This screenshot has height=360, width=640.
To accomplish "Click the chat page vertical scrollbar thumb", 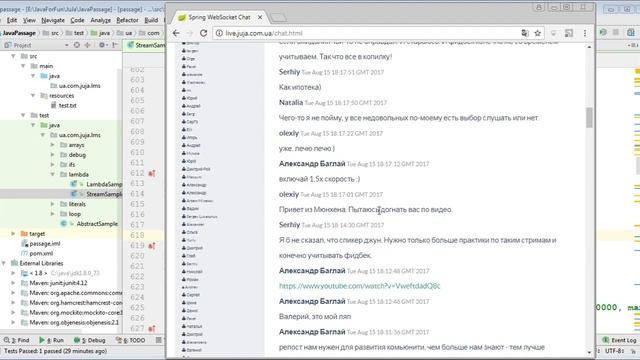I will coord(589,118).
